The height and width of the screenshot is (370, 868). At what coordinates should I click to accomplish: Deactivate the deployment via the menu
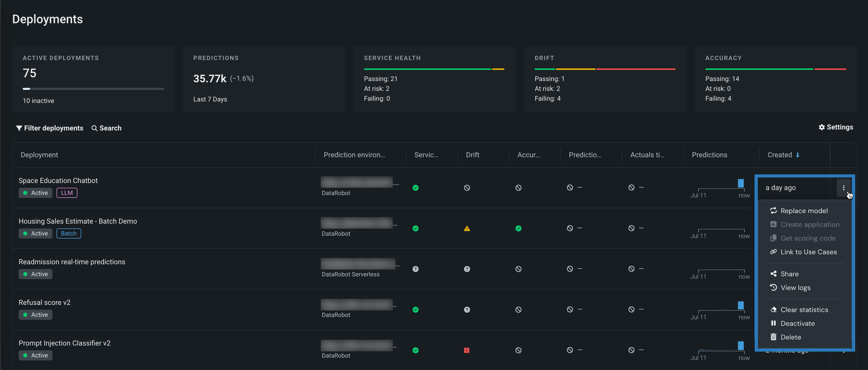797,324
